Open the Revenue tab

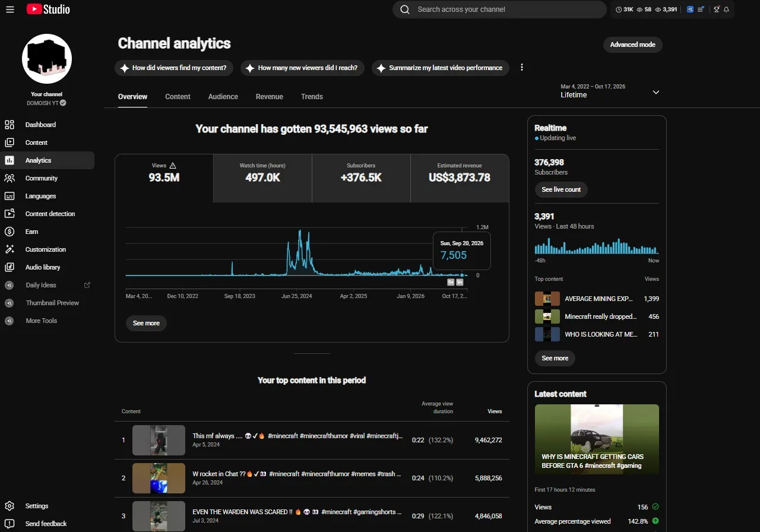click(270, 97)
